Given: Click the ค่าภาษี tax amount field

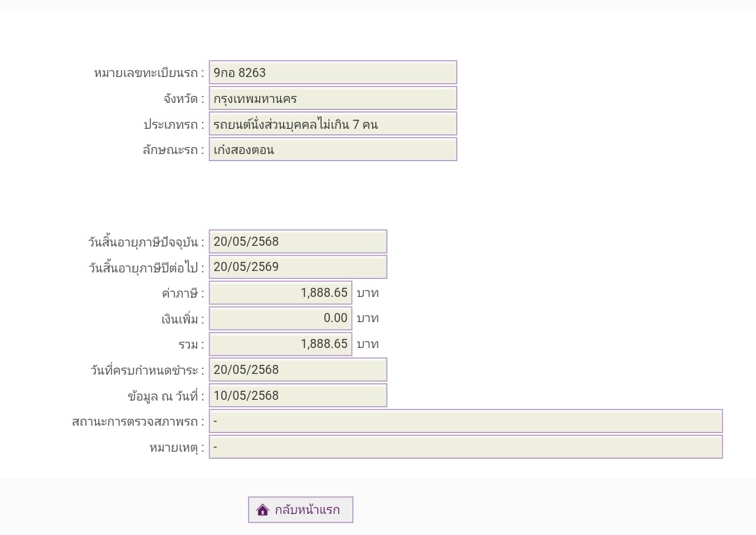Looking at the screenshot, I should (280, 293).
